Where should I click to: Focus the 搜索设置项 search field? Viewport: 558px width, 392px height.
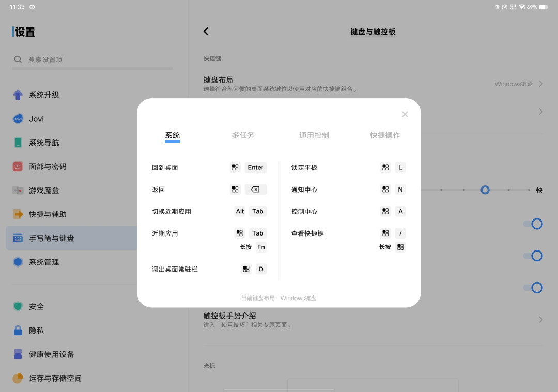(92, 60)
